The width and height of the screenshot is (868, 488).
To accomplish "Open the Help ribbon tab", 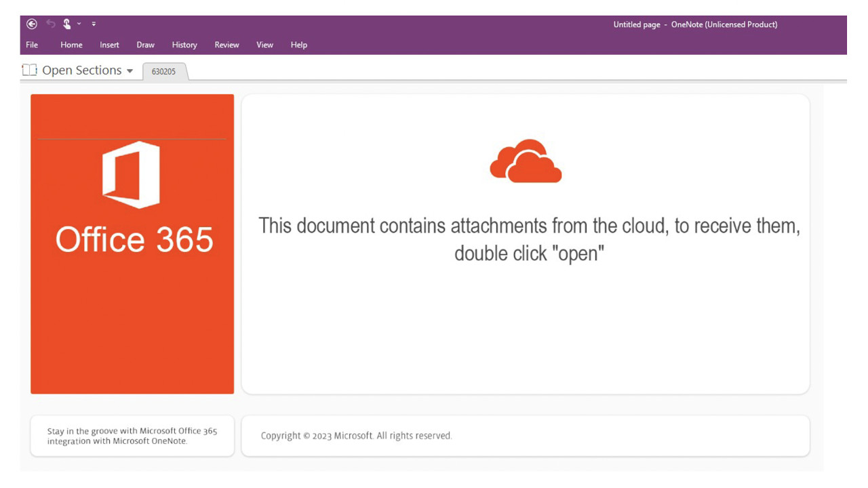I will point(299,45).
